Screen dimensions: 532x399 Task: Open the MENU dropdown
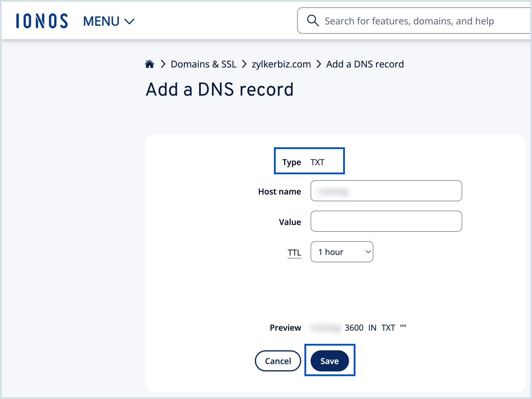[x=109, y=21]
